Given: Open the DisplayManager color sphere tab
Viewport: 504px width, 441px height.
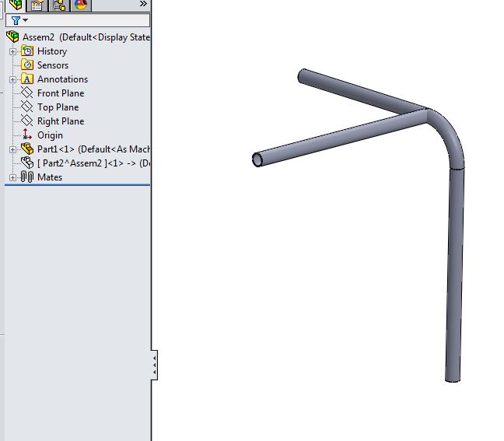Looking at the screenshot, I should coord(81,5).
